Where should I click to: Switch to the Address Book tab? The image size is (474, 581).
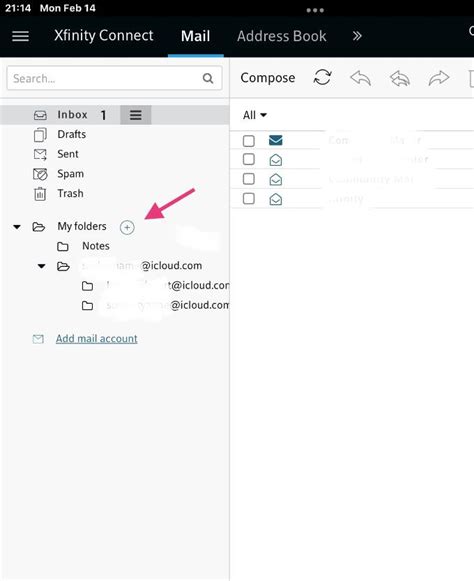[x=282, y=36]
